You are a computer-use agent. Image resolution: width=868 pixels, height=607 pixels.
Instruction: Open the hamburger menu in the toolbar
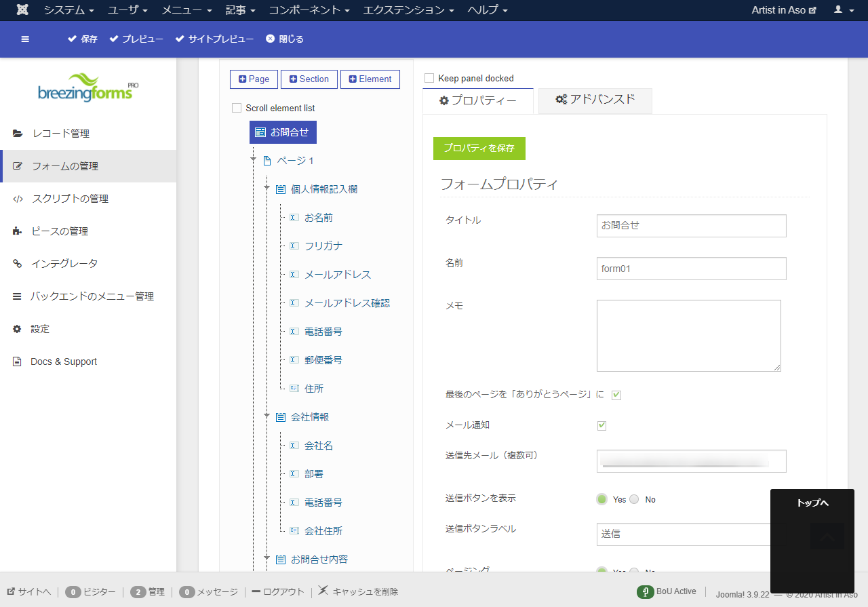pos(25,39)
